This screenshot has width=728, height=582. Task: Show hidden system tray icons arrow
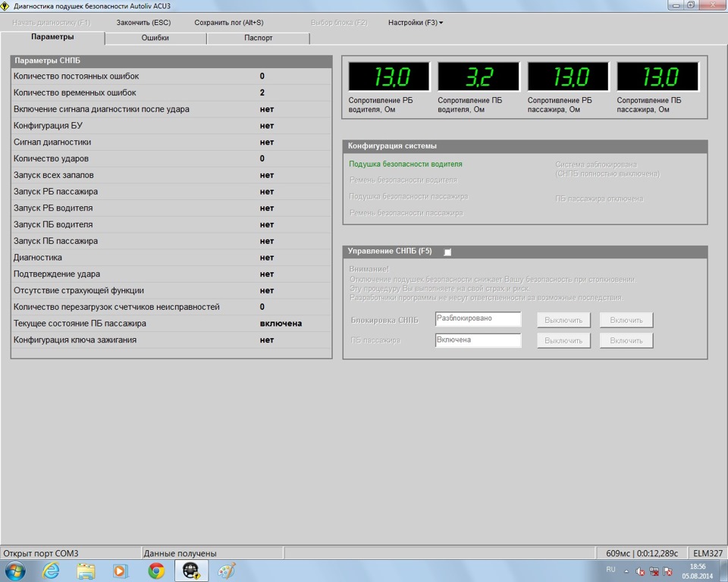pos(626,571)
